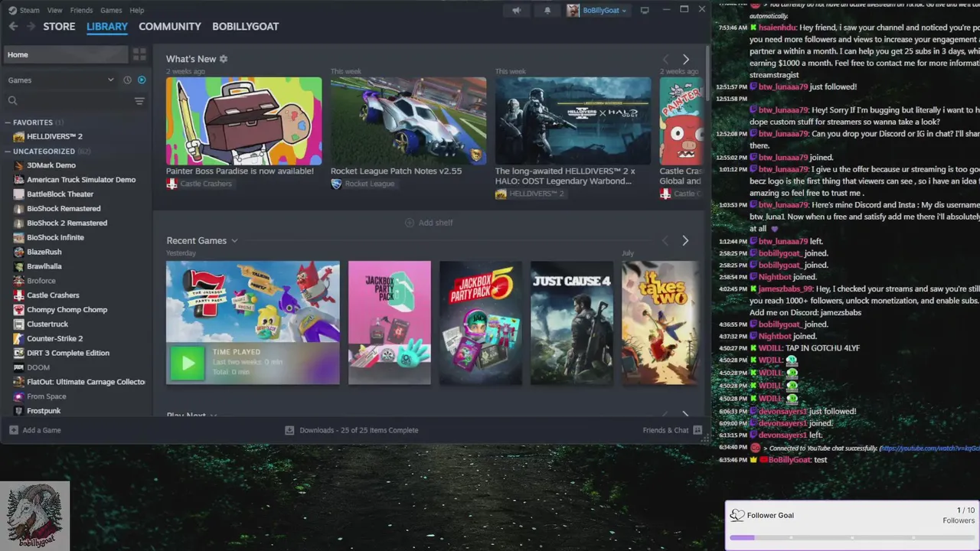Click Add a Game button
Image resolution: width=980 pixels, height=551 pixels.
[x=35, y=430]
